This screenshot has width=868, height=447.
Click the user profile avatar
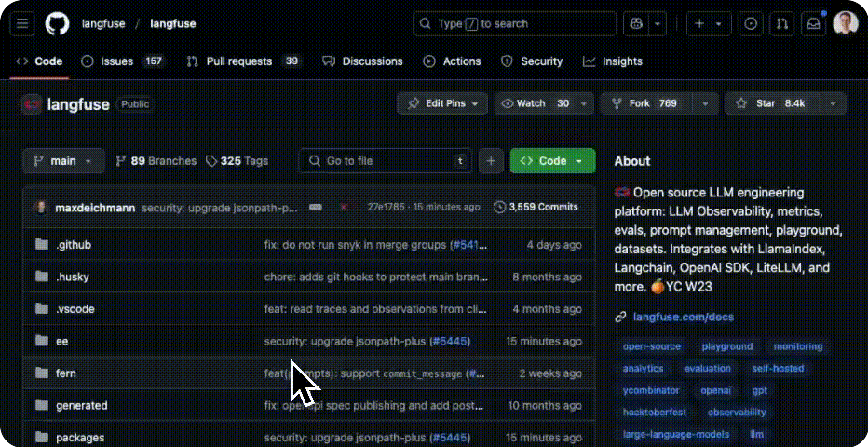point(845,24)
